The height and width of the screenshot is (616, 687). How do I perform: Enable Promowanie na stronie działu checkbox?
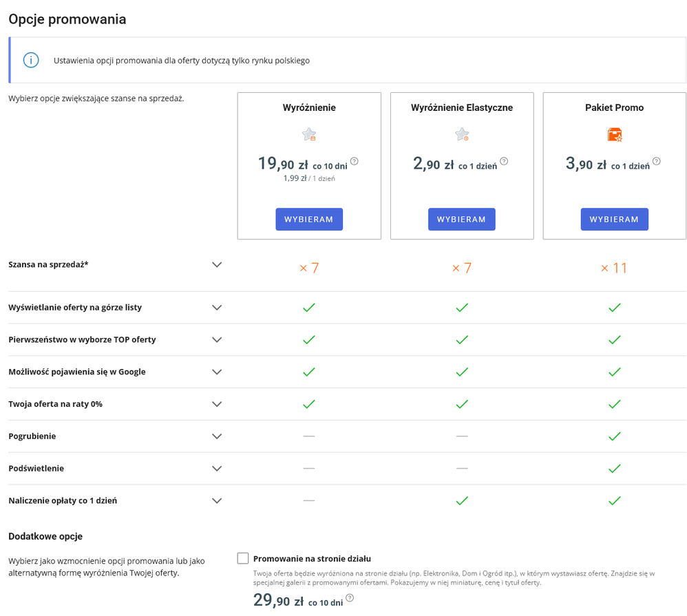point(243,558)
